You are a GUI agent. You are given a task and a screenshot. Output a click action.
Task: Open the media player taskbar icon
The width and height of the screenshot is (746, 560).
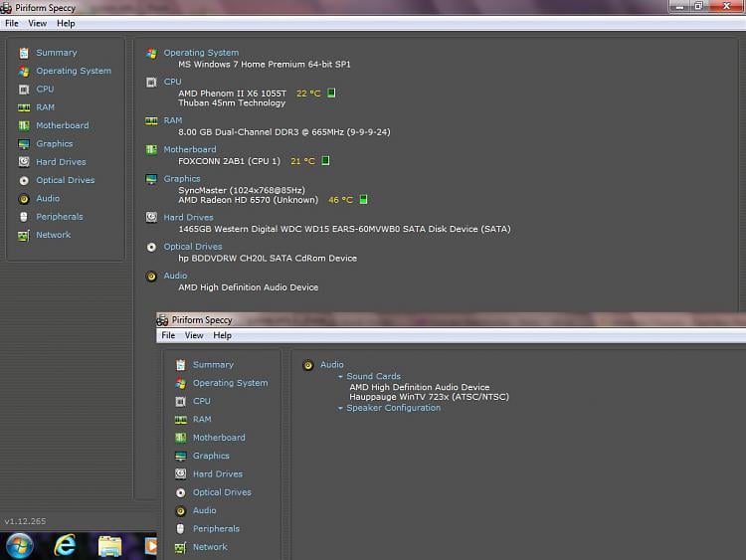150,546
